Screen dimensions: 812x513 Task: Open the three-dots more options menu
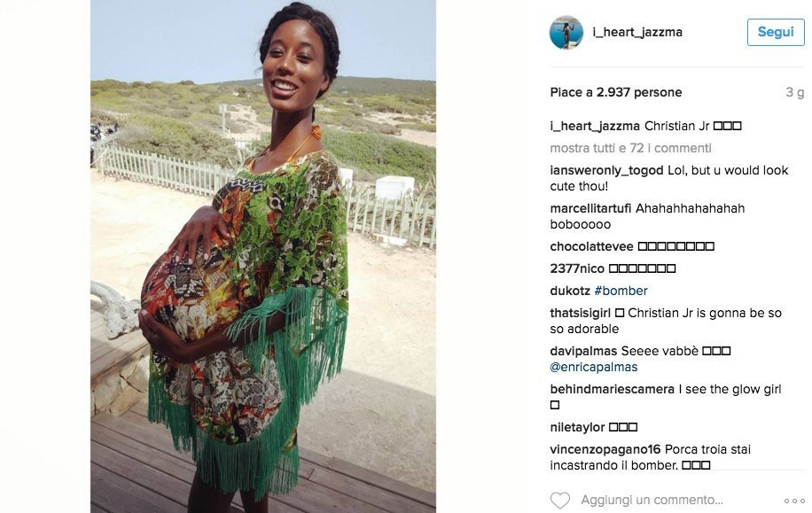pyautogui.click(x=794, y=501)
